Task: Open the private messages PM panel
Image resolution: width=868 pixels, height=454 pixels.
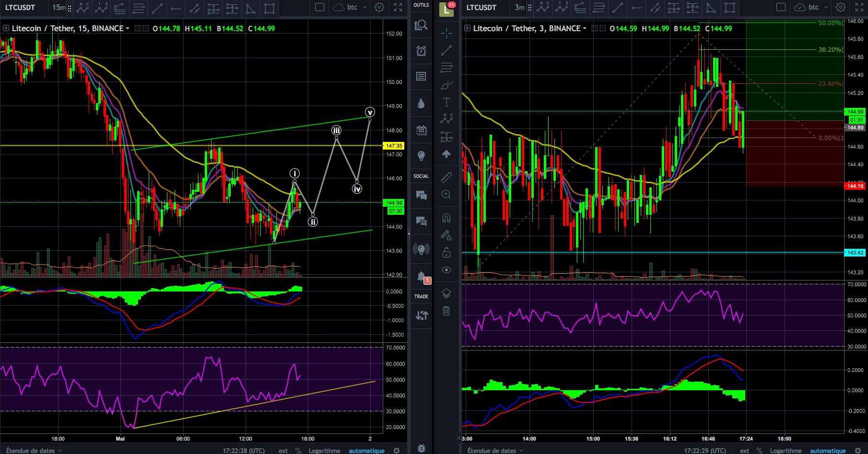Action: click(421, 221)
